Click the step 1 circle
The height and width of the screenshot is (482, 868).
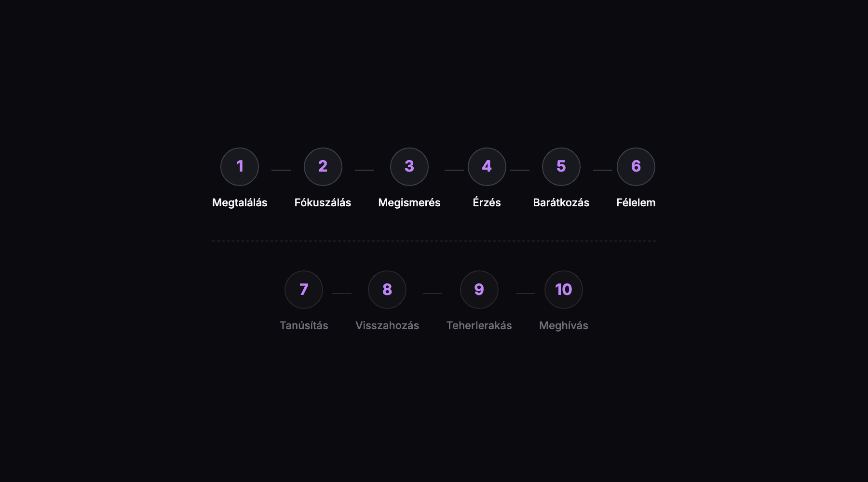pyautogui.click(x=240, y=167)
